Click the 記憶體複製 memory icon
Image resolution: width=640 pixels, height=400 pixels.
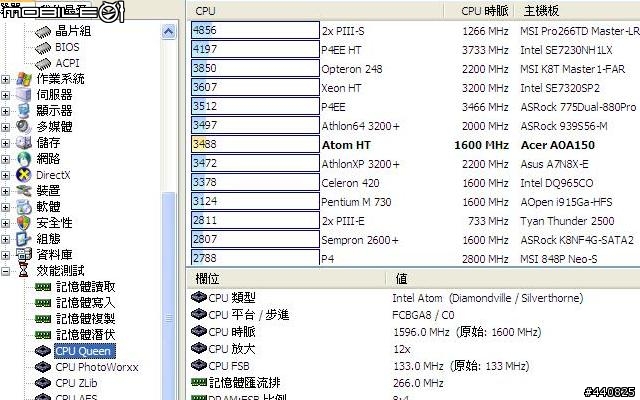[43, 319]
